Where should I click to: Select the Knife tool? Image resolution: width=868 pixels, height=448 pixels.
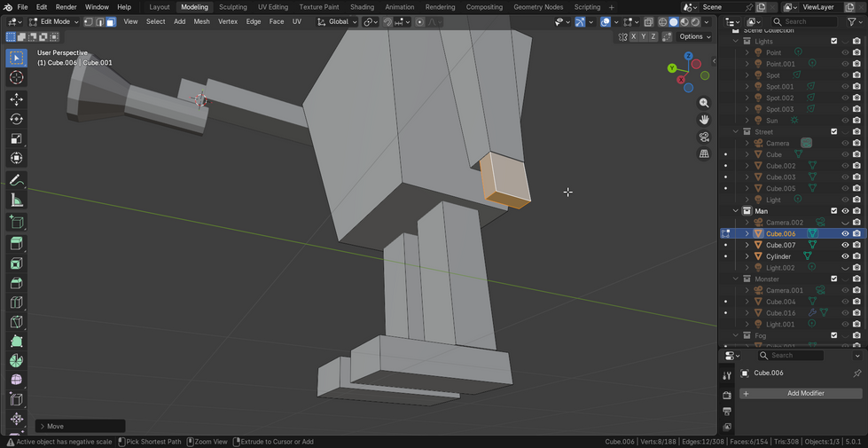(17, 322)
